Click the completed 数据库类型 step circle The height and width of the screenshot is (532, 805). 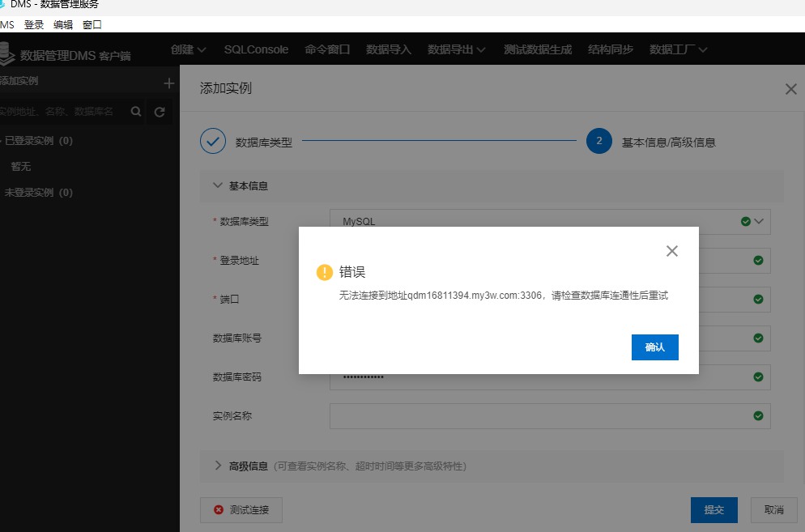(213, 141)
